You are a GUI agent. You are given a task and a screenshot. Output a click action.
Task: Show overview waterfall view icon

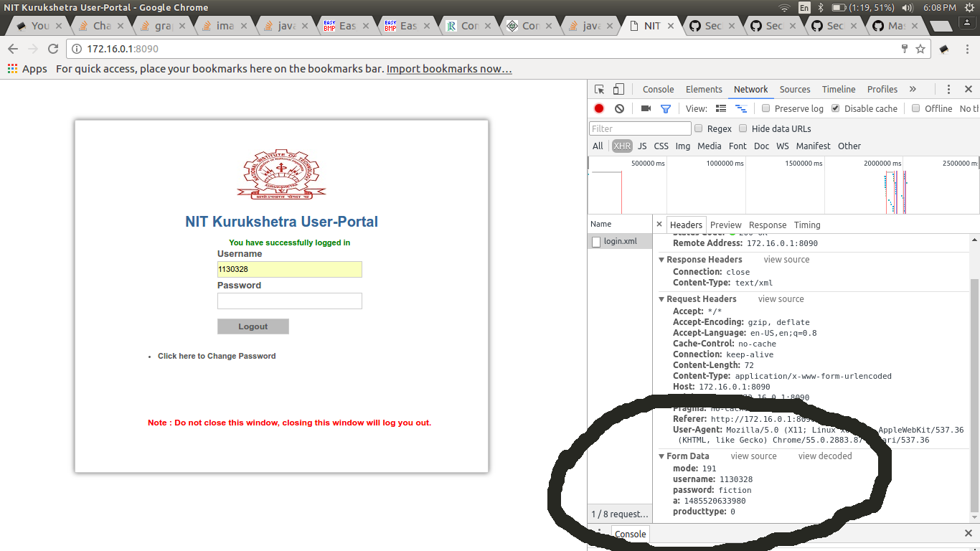(x=741, y=108)
